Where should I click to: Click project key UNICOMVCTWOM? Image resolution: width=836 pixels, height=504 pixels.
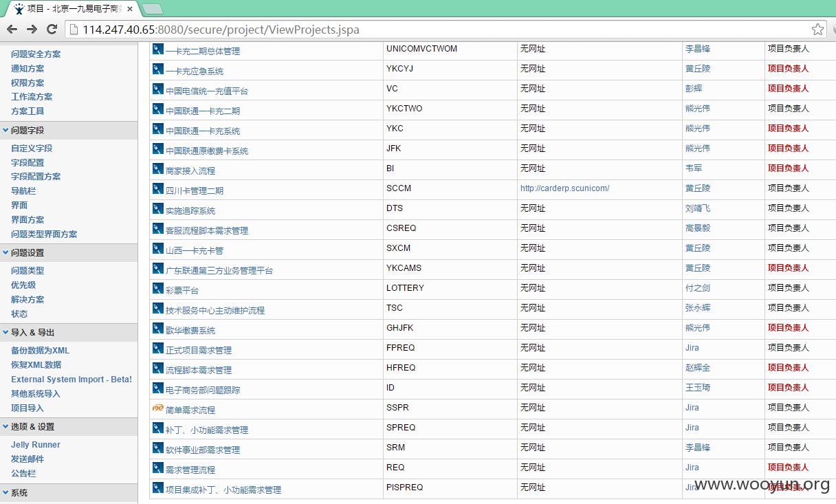tap(421, 49)
